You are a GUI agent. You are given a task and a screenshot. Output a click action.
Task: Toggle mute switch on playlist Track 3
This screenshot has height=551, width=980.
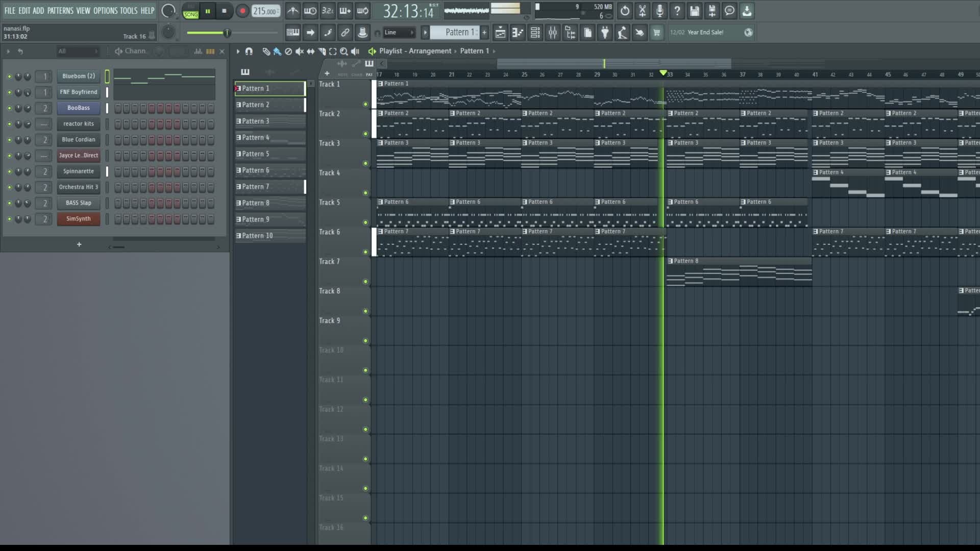(x=365, y=163)
